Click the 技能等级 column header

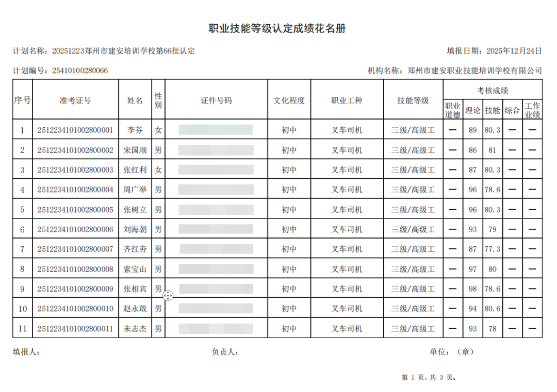(413, 100)
